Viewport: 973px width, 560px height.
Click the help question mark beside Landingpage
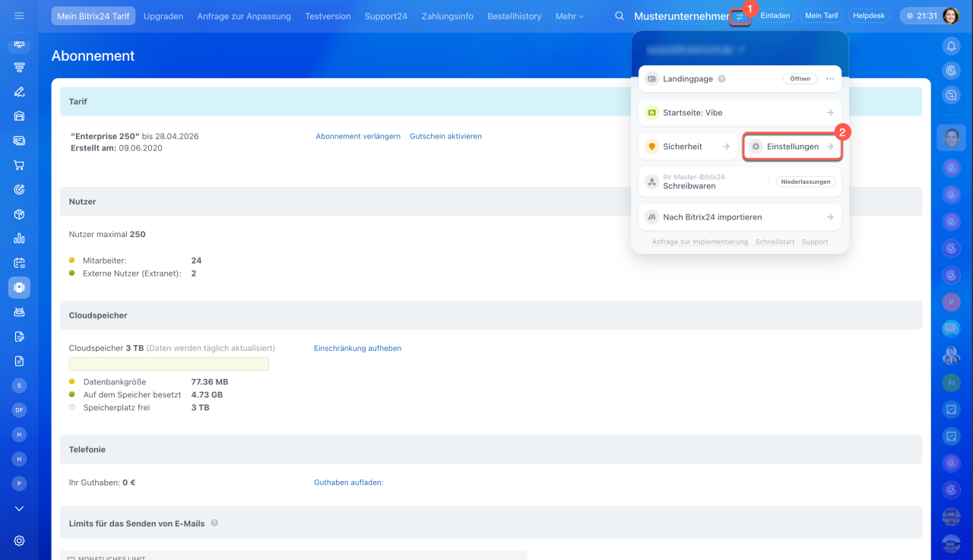pos(721,79)
